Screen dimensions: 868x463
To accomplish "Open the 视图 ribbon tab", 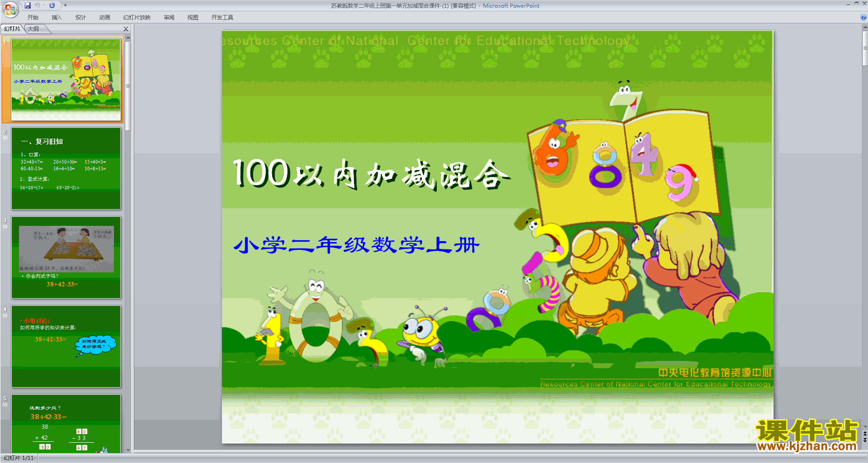I will point(193,18).
